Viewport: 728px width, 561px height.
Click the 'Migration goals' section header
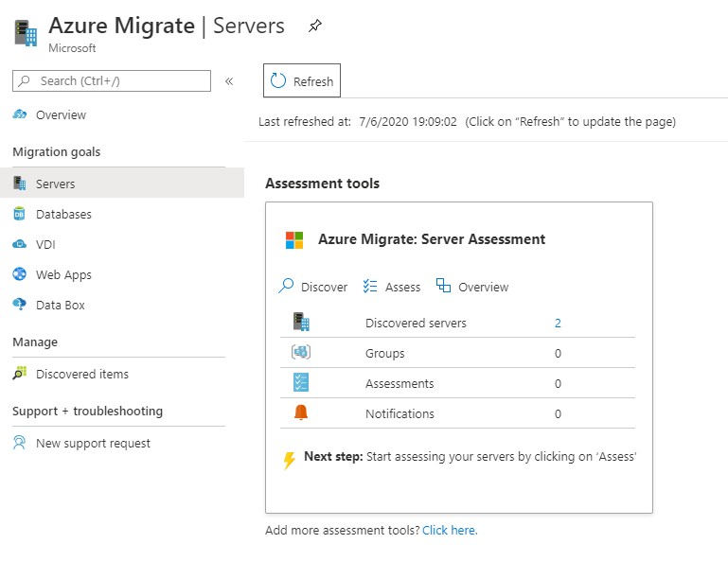56,151
